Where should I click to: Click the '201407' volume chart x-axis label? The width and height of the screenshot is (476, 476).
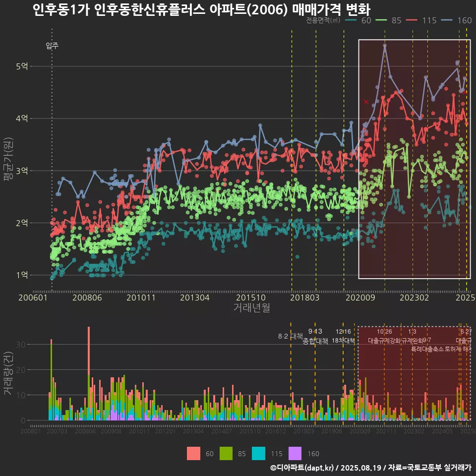[221, 431]
